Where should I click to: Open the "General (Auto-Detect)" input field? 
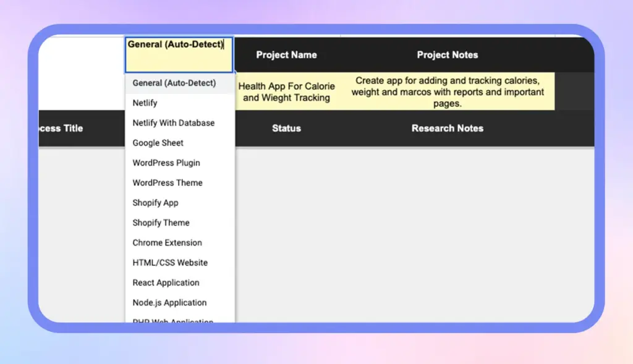(179, 54)
